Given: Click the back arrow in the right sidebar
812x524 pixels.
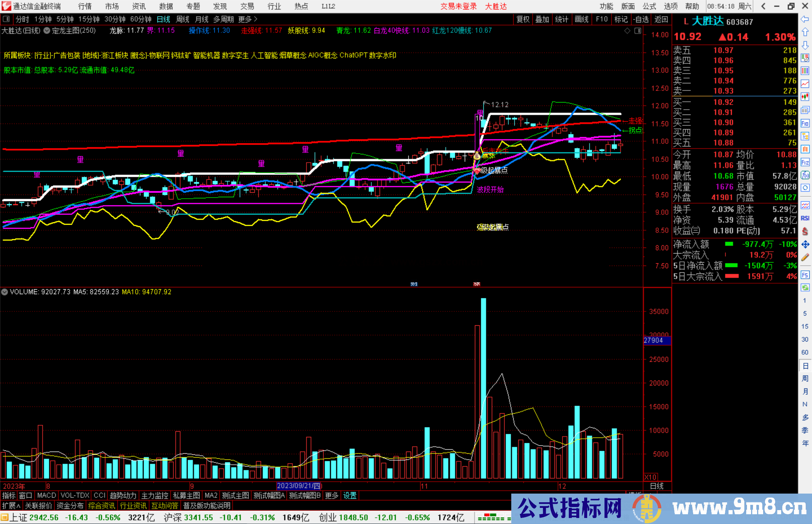Looking at the screenshot, I should (x=805, y=19).
